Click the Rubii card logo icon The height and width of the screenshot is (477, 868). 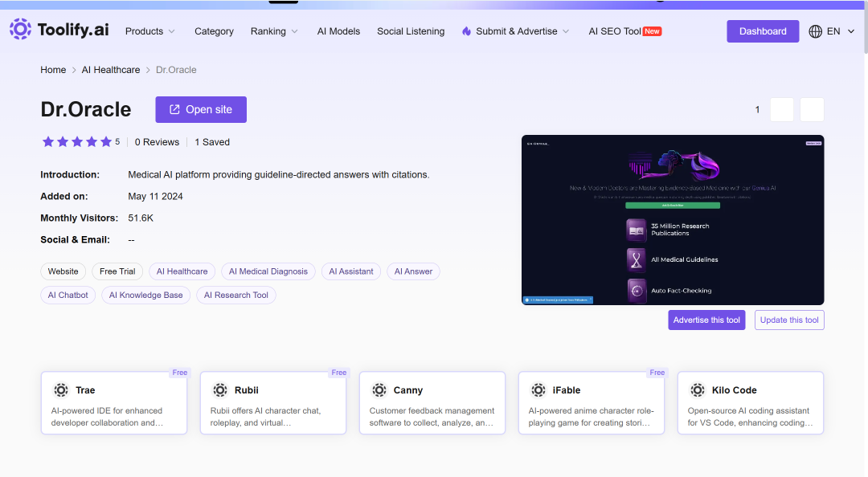click(219, 390)
